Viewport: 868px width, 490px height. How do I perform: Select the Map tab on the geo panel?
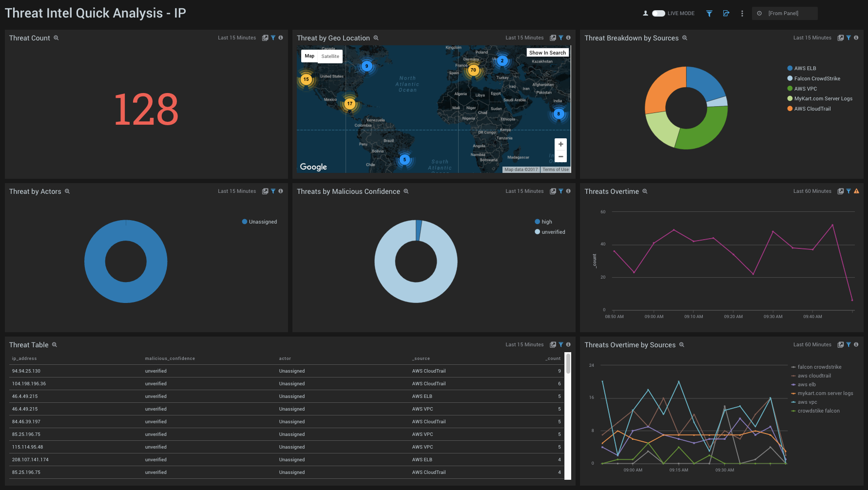309,56
